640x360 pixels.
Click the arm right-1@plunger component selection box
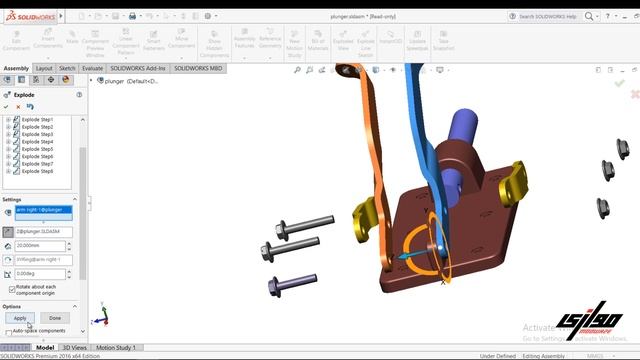[44, 213]
